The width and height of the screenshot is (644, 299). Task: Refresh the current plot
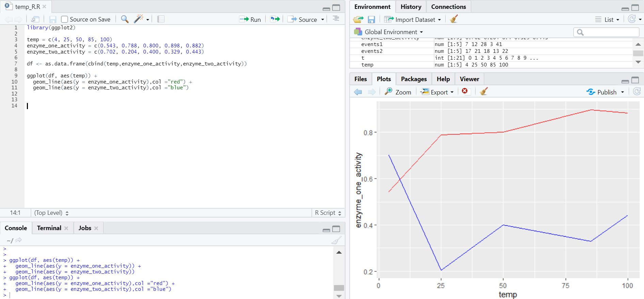coord(637,91)
